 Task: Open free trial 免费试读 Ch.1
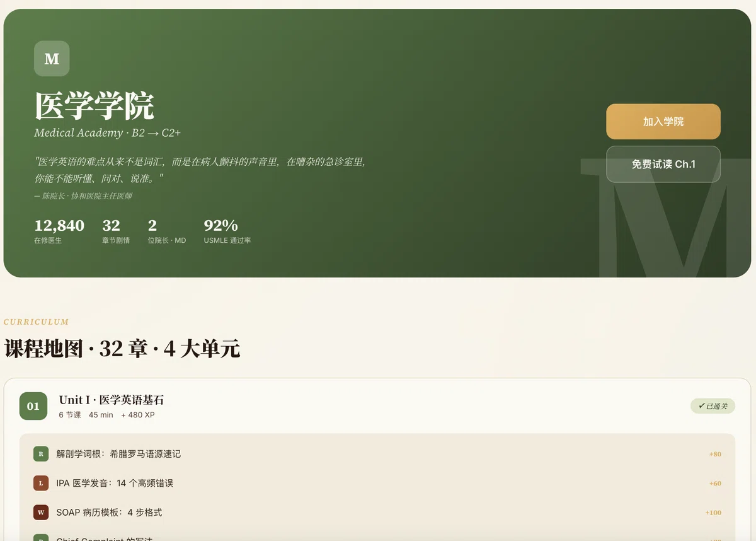click(663, 164)
